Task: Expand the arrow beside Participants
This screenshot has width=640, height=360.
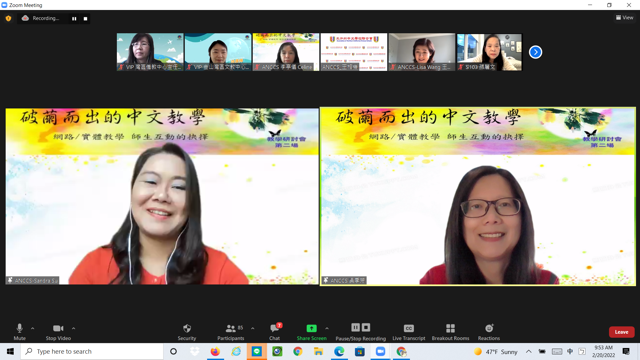Action: point(253,328)
